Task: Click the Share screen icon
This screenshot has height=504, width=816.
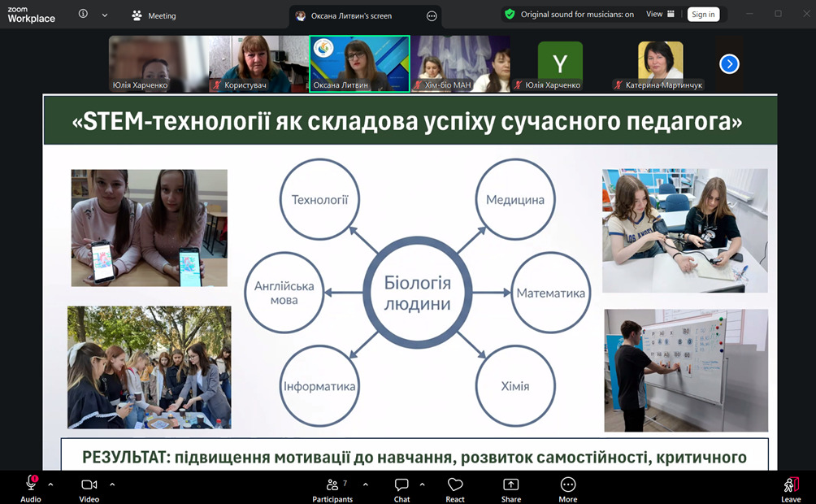Action: [x=511, y=487]
